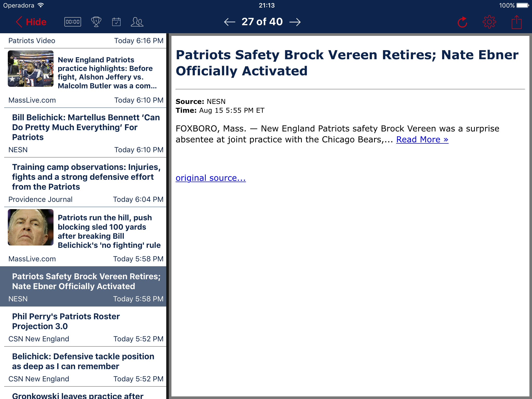Select Patriots run the hill article
This screenshot has height=399, width=532.
click(109, 231)
